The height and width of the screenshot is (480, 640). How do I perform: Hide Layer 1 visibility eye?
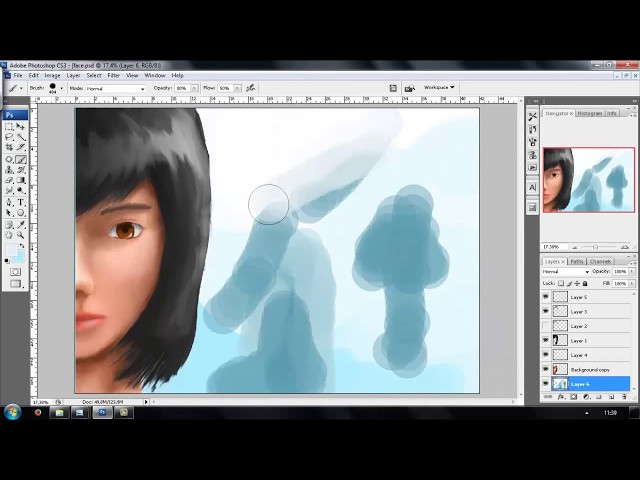click(x=546, y=340)
